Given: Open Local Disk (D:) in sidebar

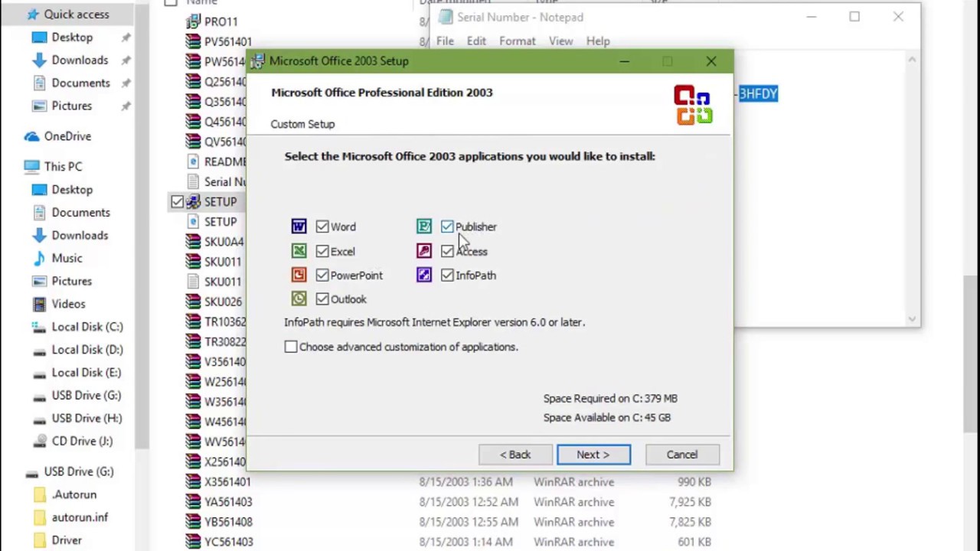Looking at the screenshot, I should [87, 350].
